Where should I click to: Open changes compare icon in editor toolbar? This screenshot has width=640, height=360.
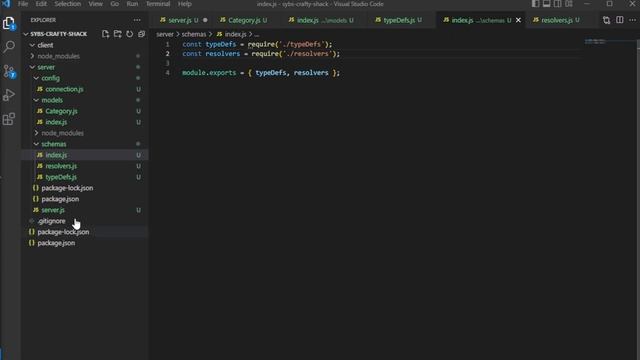607,20
